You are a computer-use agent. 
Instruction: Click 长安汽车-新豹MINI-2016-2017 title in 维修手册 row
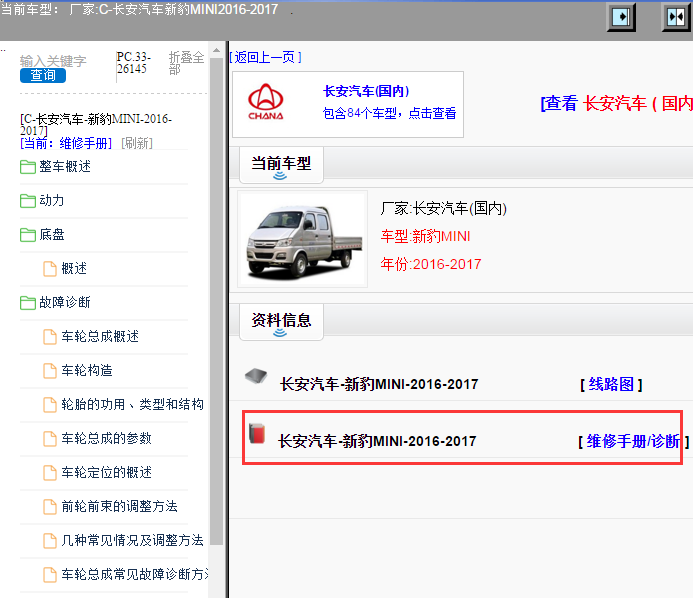(x=377, y=441)
